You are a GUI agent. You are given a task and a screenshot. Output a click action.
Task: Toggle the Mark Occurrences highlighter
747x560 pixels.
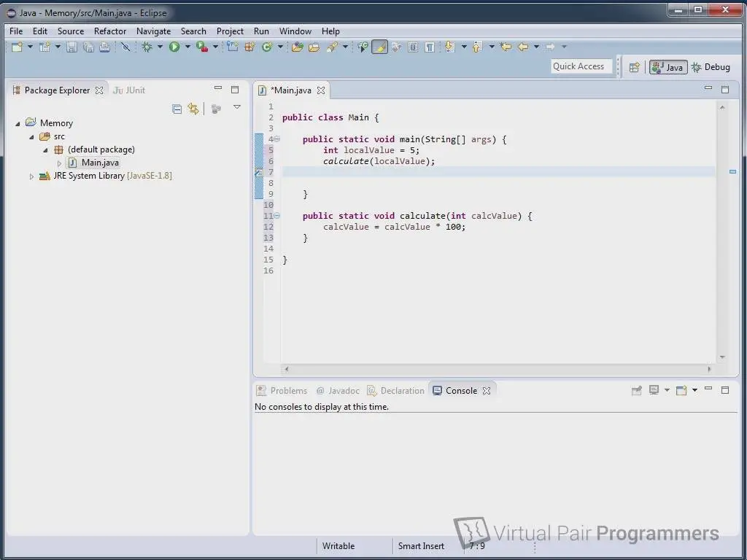(379, 47)
